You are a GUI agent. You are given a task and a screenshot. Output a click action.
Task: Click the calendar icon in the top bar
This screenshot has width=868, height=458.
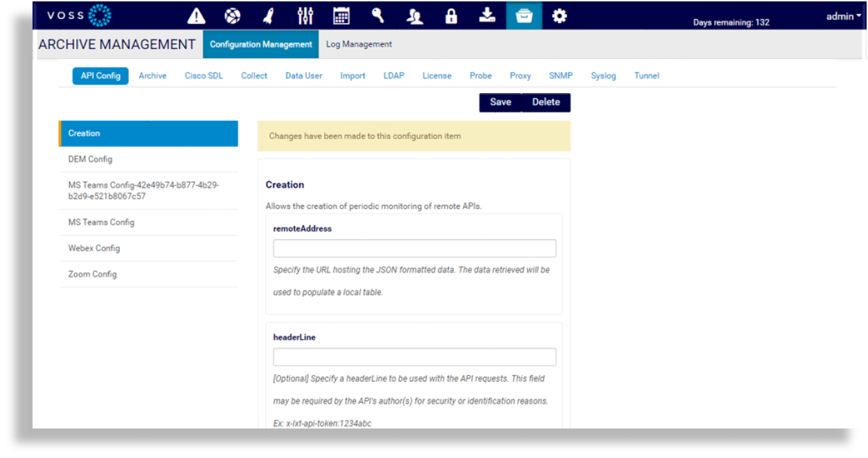[341, 16]
